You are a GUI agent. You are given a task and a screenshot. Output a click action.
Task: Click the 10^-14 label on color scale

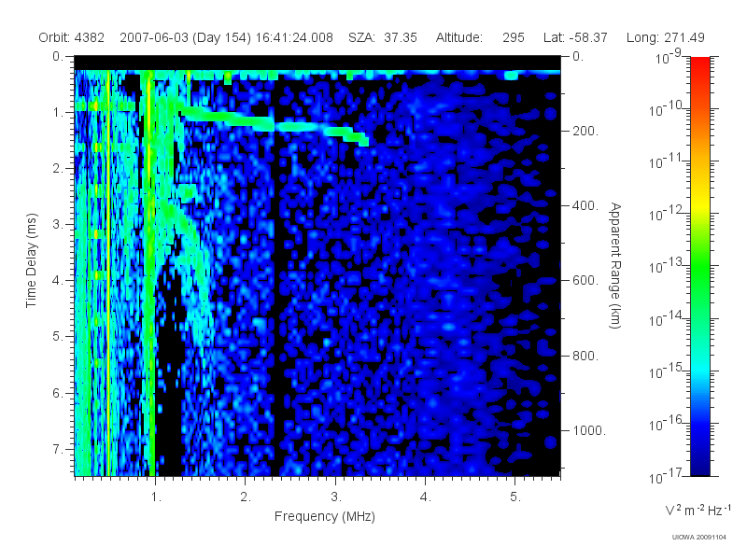pyautogui.click(x=667, y=319)
